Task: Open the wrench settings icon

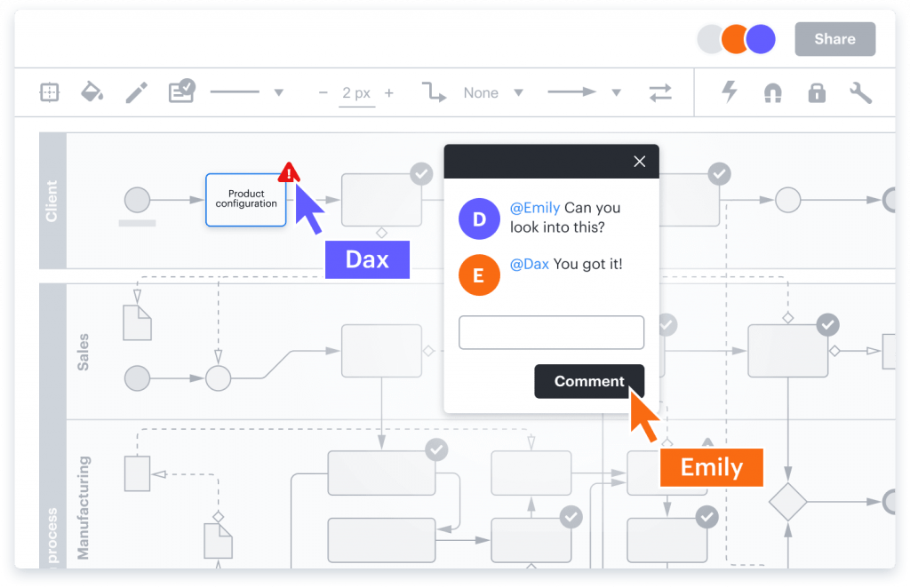Action: 860,92
